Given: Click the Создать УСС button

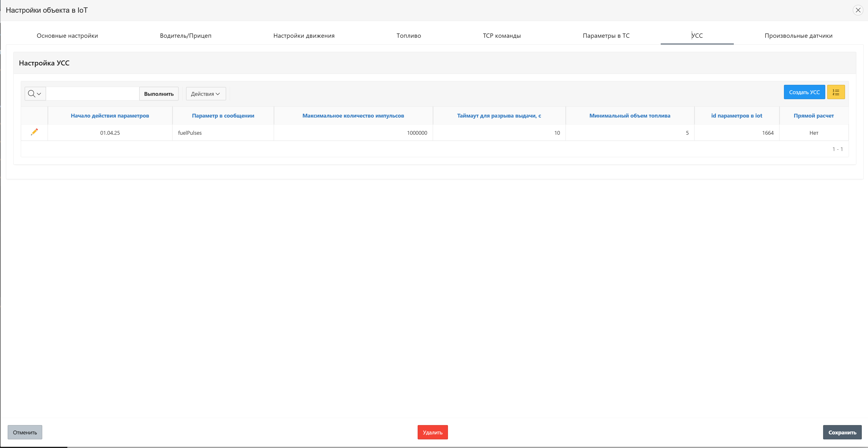Looking at the screenshot, I should (x=804, y=92).
